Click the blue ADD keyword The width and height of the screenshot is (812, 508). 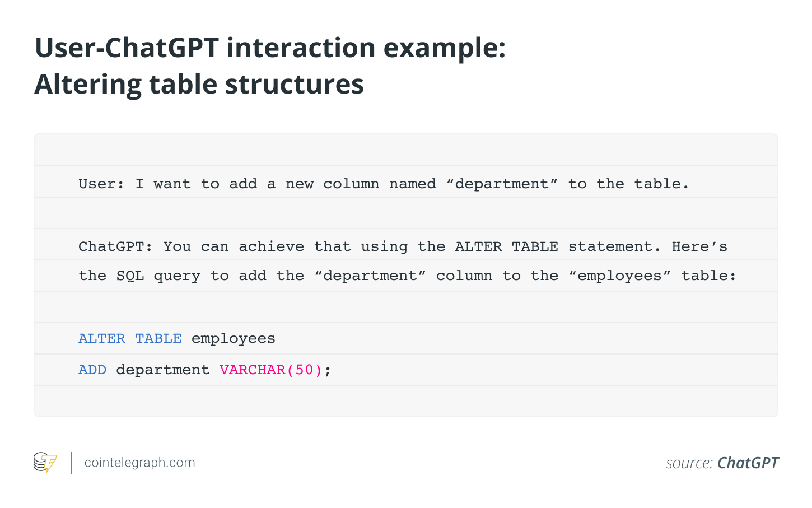pos(92,370)
